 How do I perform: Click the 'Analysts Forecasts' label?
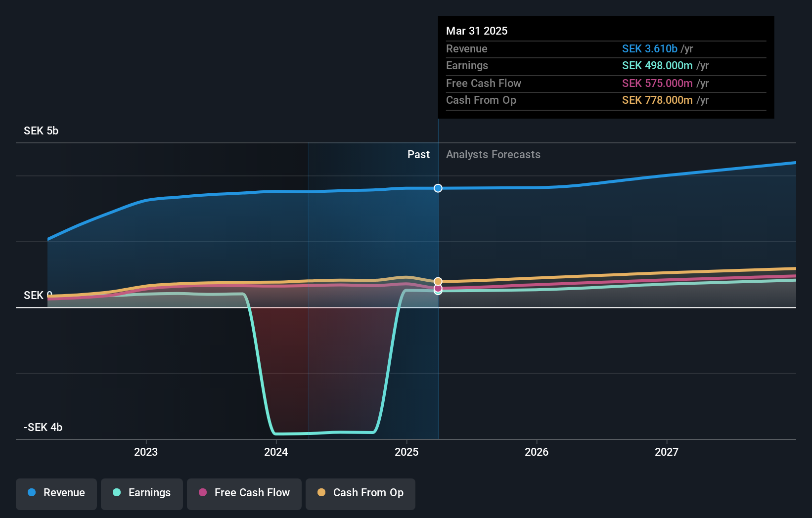[493, 154]
